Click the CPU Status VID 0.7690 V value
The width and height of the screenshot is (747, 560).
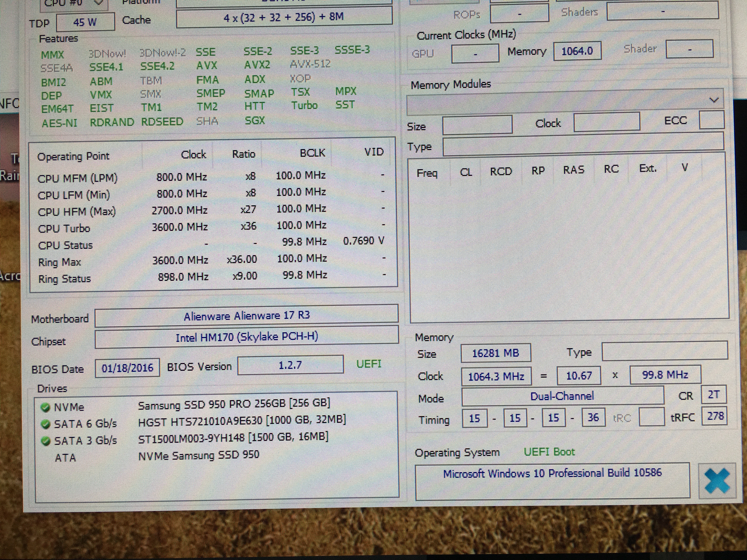point(363,241)
